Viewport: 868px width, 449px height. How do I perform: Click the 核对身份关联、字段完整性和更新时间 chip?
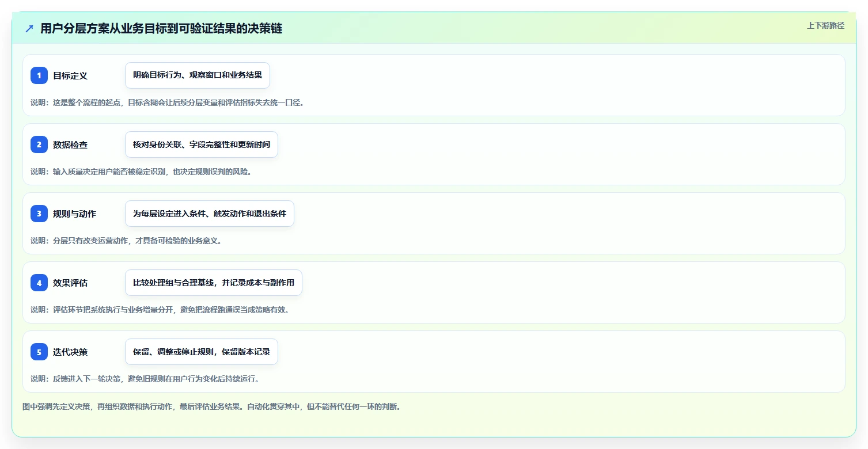(x=202, y=144)
